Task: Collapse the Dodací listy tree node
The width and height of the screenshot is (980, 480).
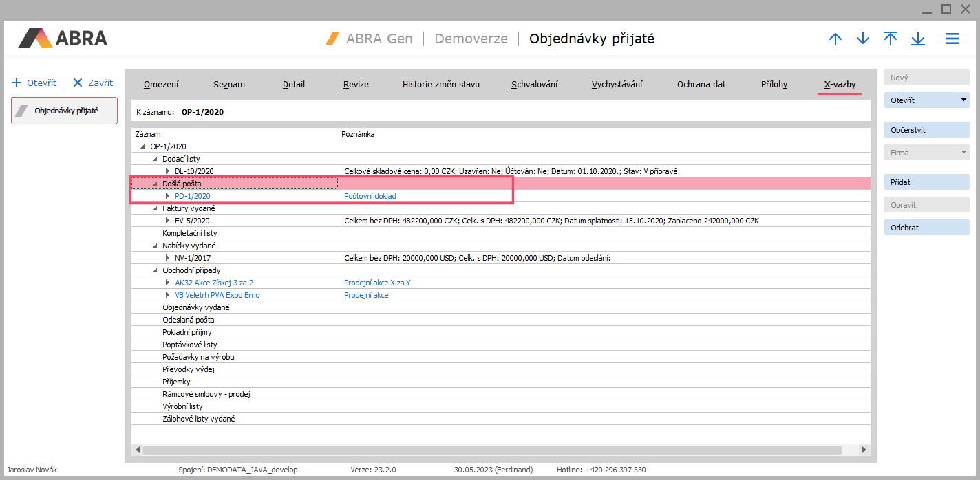Action: tap(155, 159)
